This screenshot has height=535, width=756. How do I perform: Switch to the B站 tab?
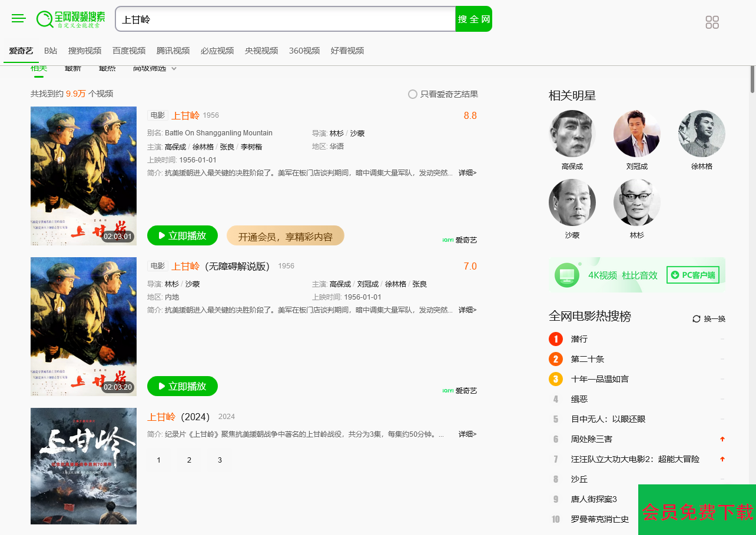coord(51,51)
